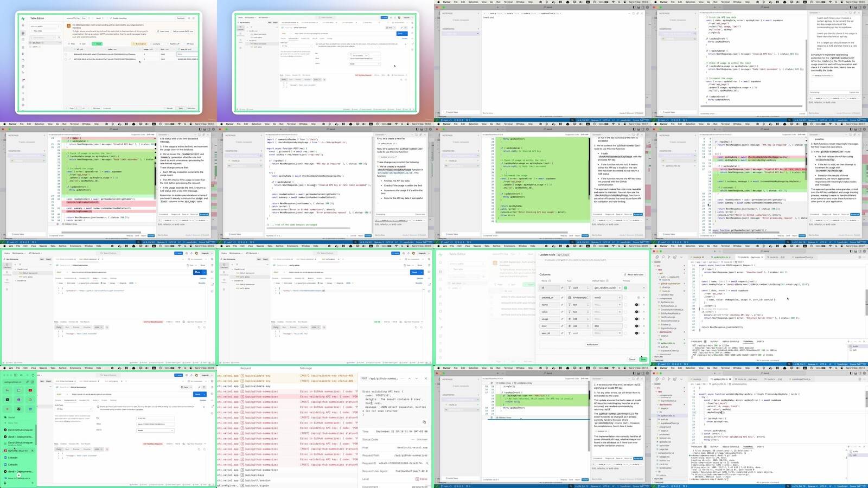Image resolution: width=868 pixels, height=488 pixels.
Task: Switch to Headers tab in Postman Body-tab 429 window
Action: [84, 278]
